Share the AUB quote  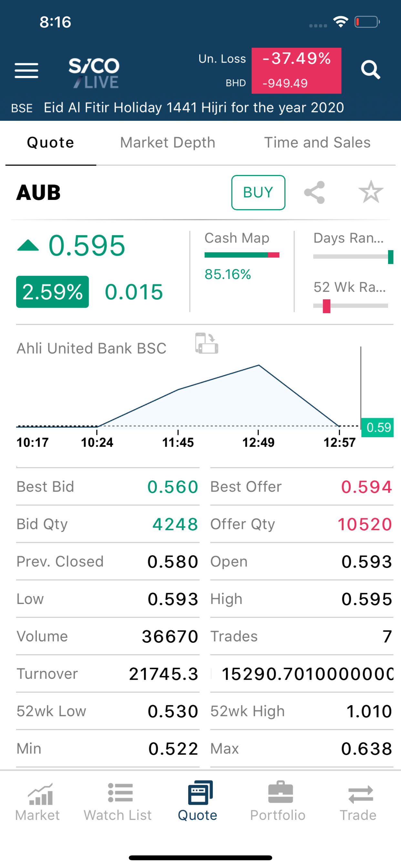[314, 192]
